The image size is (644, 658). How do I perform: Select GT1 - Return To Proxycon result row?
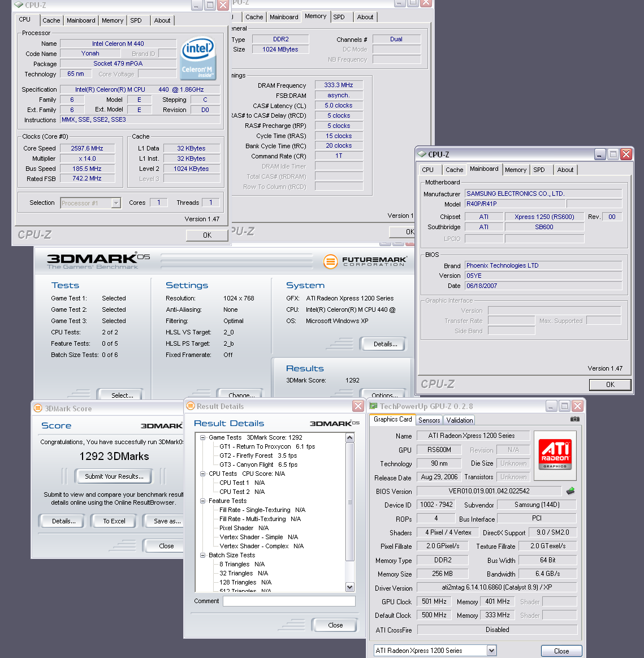(267, 446)
